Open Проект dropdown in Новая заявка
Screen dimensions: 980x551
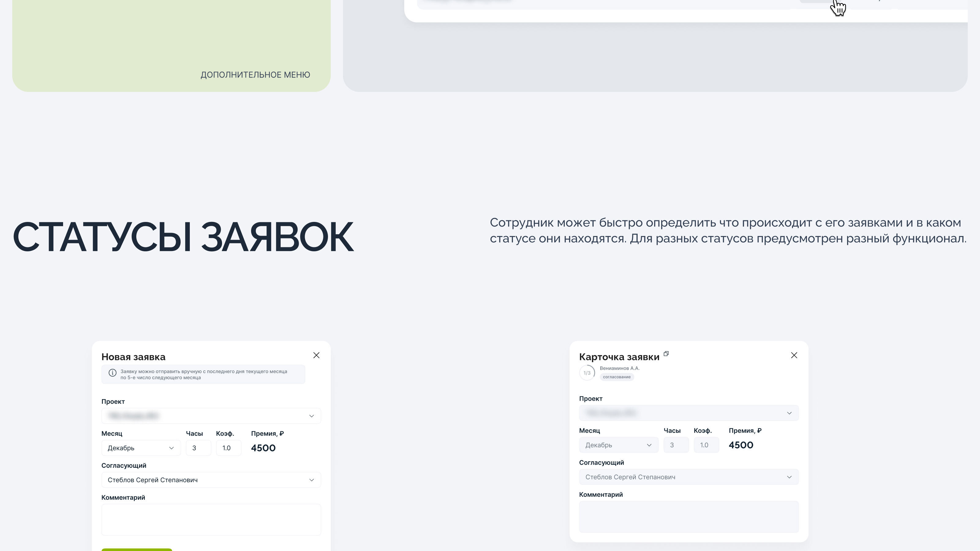click(211, 416)
